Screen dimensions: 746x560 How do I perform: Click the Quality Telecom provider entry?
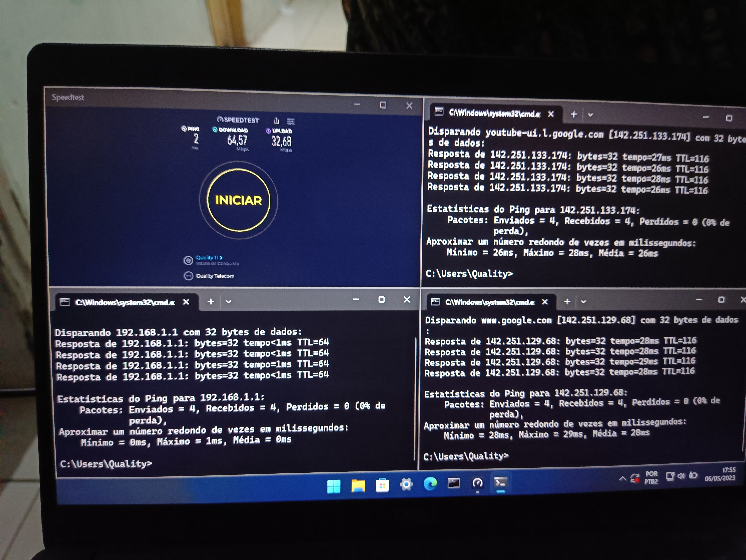(215, 276)
